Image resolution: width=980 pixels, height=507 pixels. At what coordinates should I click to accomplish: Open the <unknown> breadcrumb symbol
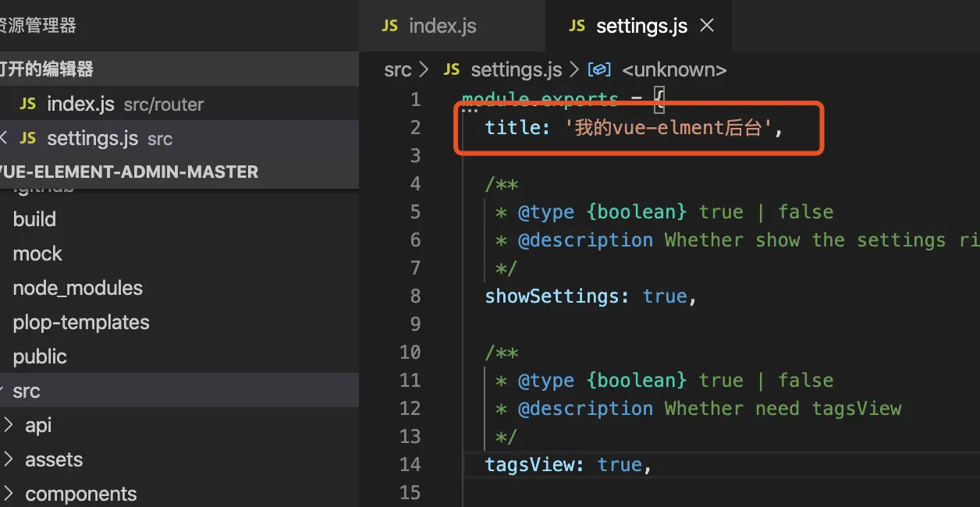point(674,69)
